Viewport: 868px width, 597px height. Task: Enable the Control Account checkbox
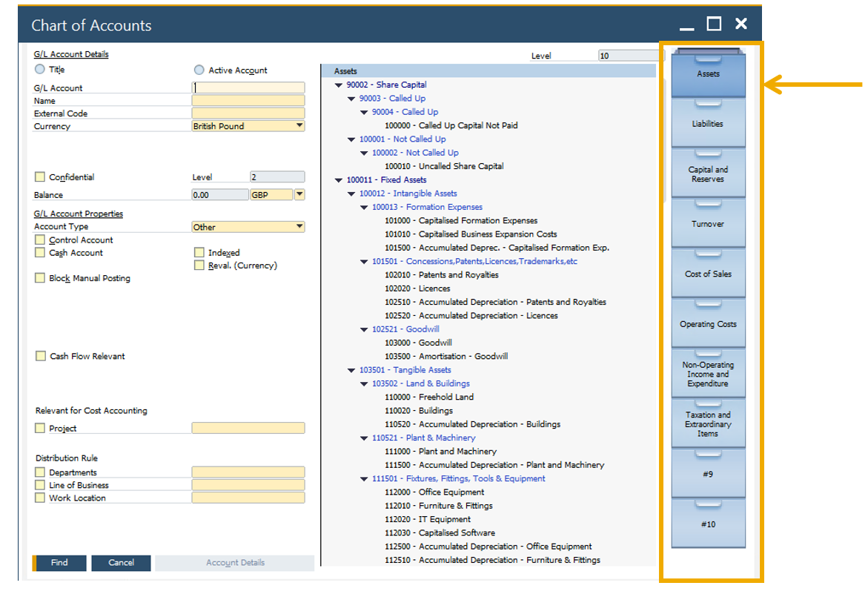(40, 240)
